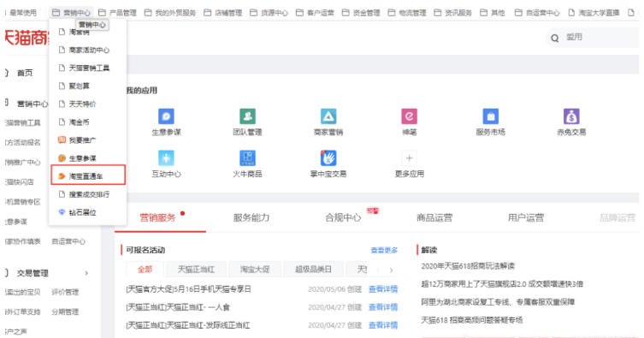This screenshot has width=644, height=338.
Task: Click the 生意参谋 icon in bookmark dropdown
Action: [62, 158]
